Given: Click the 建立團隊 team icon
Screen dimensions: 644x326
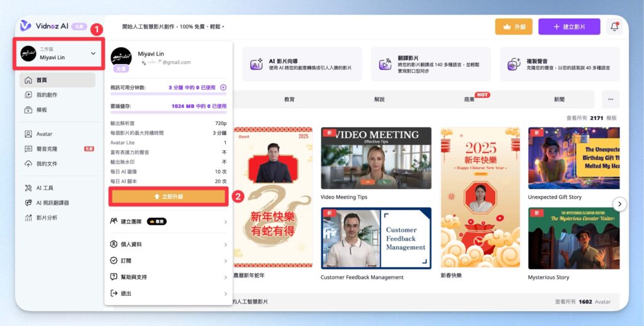Looking at the screenshot, I should point(114,221).
